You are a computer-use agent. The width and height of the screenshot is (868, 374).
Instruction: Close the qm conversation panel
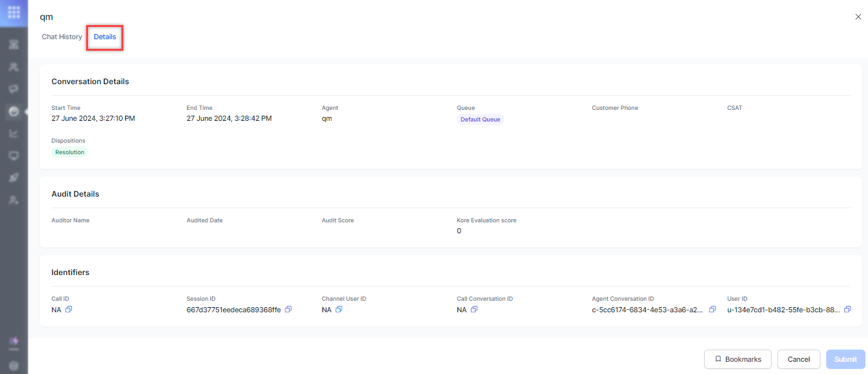(x=858, y=17)
